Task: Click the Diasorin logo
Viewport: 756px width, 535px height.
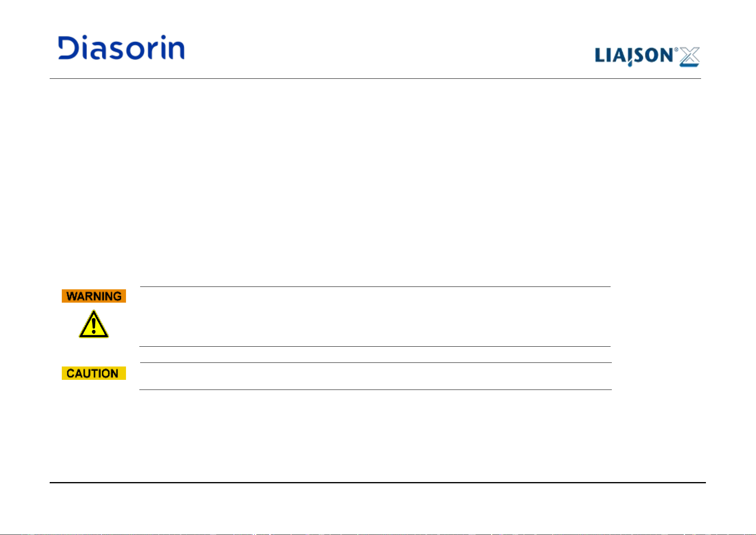Action: click(121, 48)
